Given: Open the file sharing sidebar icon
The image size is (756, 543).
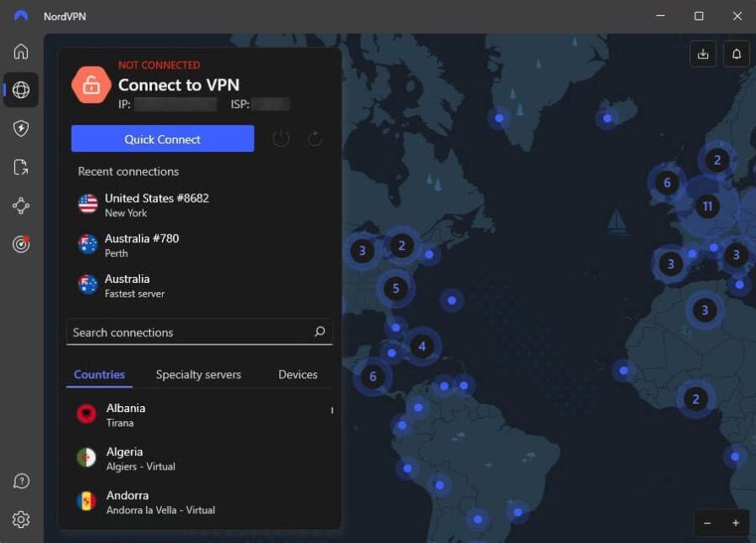Looking at the screenshot, I should [21, 167].
